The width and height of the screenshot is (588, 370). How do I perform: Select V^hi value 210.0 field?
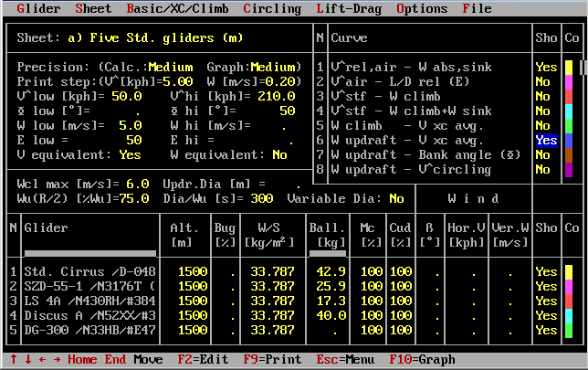tap(277, 96)
